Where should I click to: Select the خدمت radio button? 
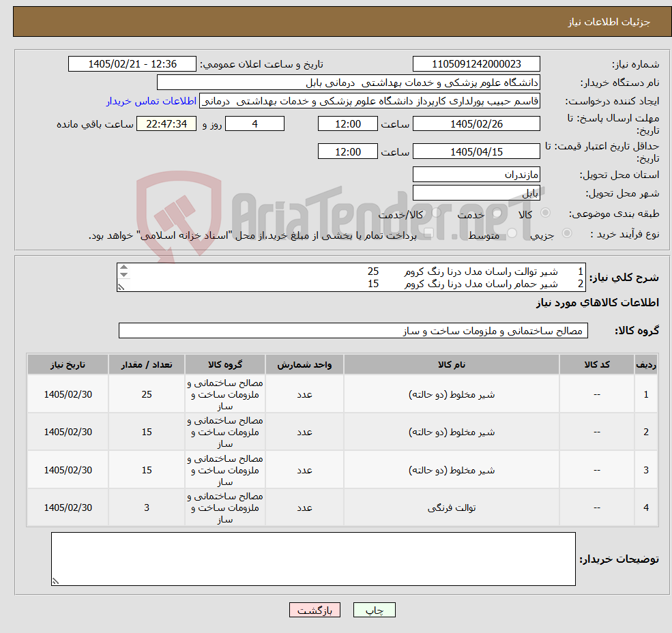tap(497, 213)
